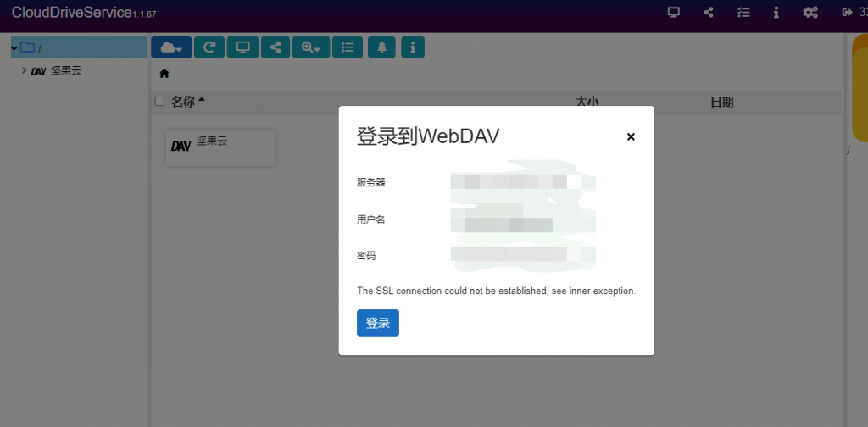Click the 用户名 input field
The image size is (868, 427).
(x=523, y=219)
